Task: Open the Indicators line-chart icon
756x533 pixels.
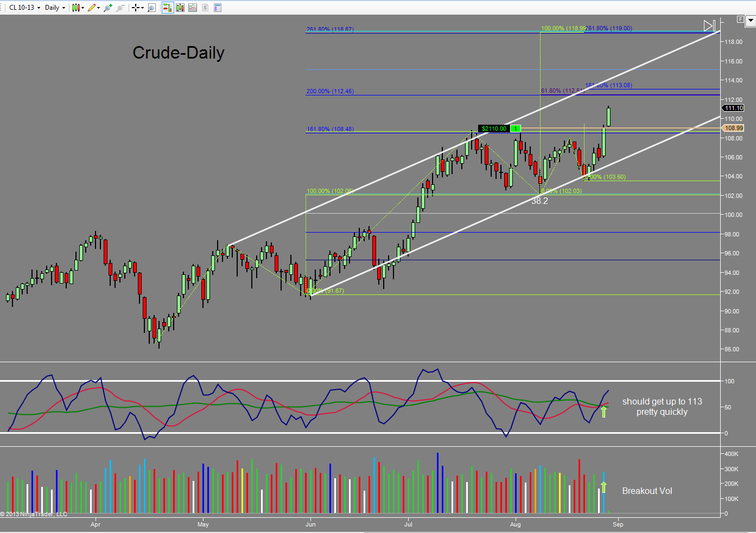Action: 193,8
